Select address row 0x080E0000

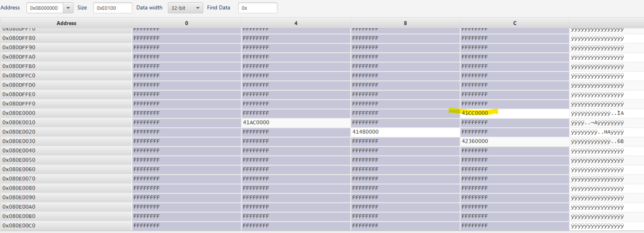[x=66, y=113]
